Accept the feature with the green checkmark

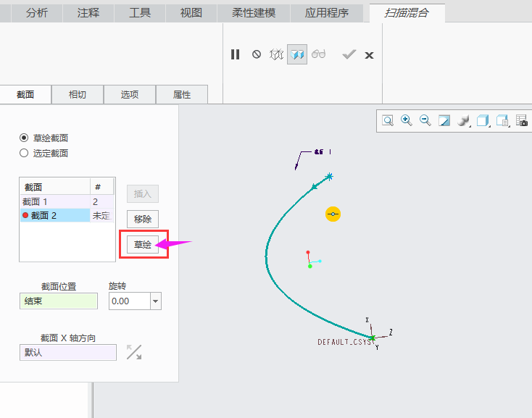pos(349,54)
